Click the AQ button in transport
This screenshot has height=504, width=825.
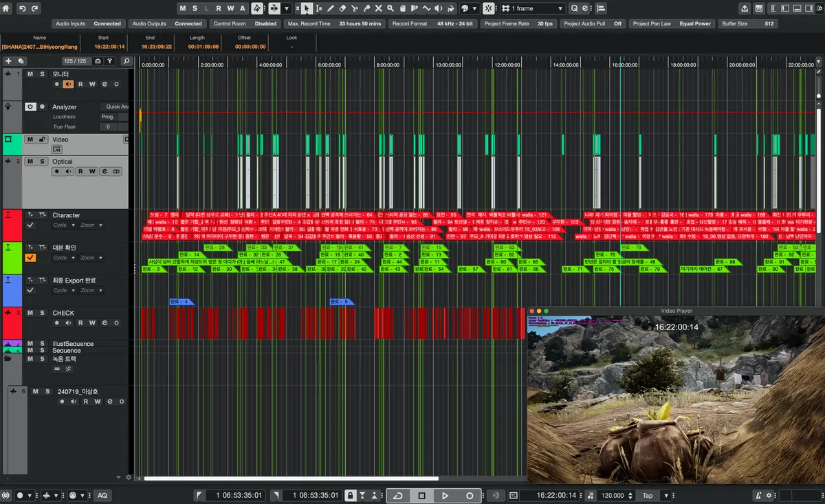point(102,495)
